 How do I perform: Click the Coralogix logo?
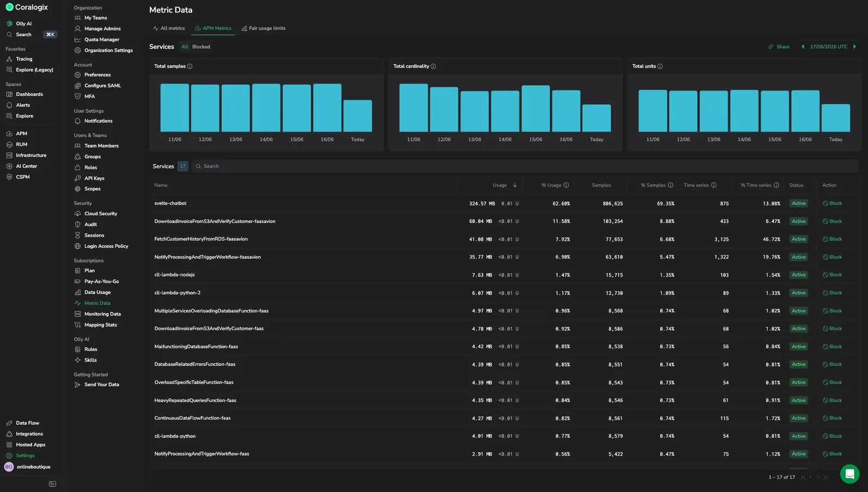[x=27, y=7]
